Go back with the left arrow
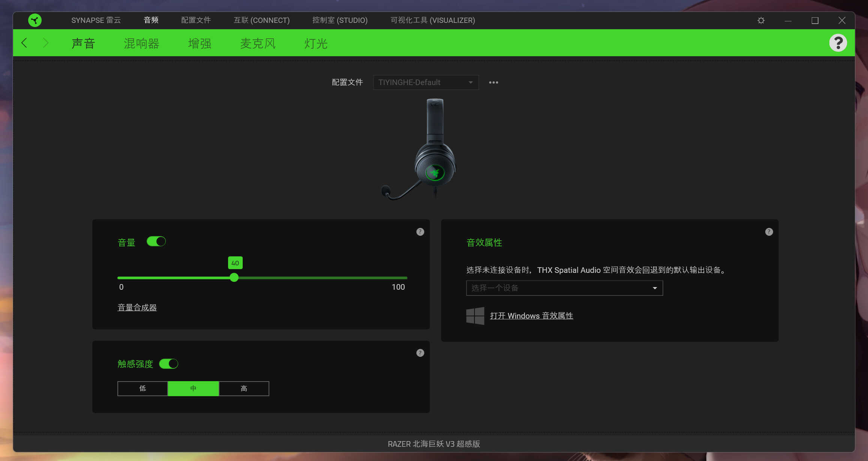 pos(24,43)
